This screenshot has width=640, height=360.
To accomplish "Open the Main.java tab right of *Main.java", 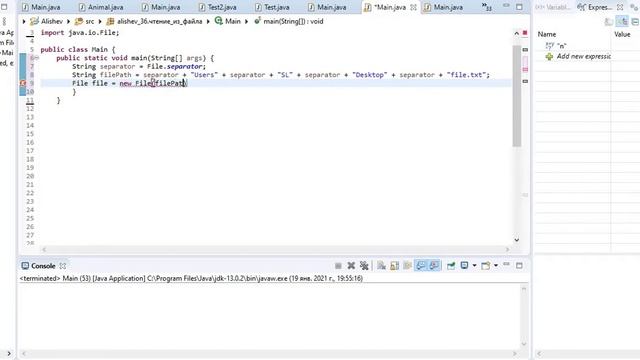I will coord(444,7).
